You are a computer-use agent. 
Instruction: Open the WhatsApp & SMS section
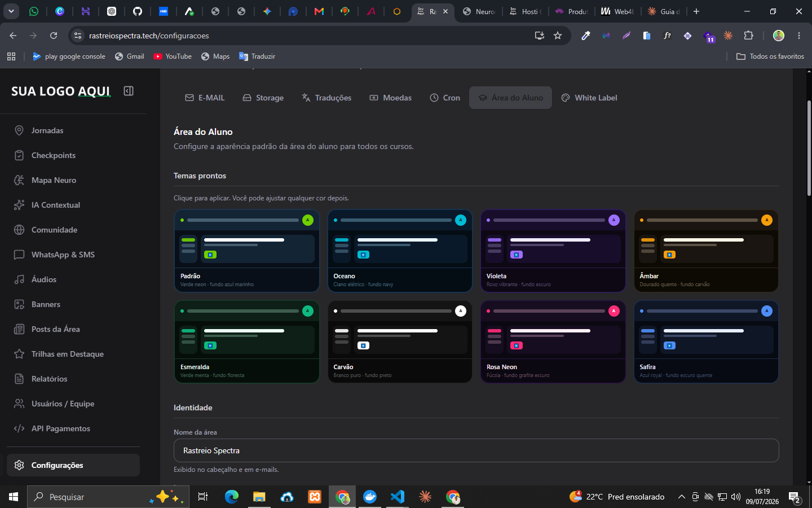[x=73, y=255]
